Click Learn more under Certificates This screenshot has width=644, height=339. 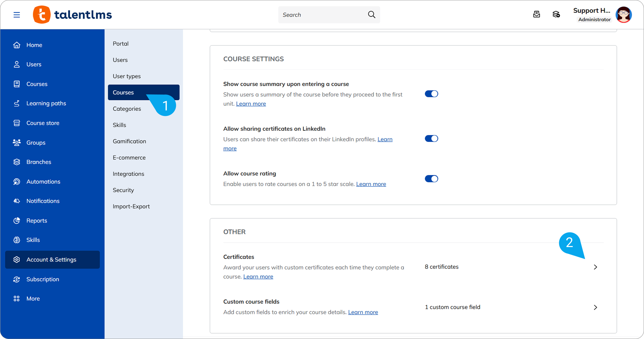click(x=258, y=277)
